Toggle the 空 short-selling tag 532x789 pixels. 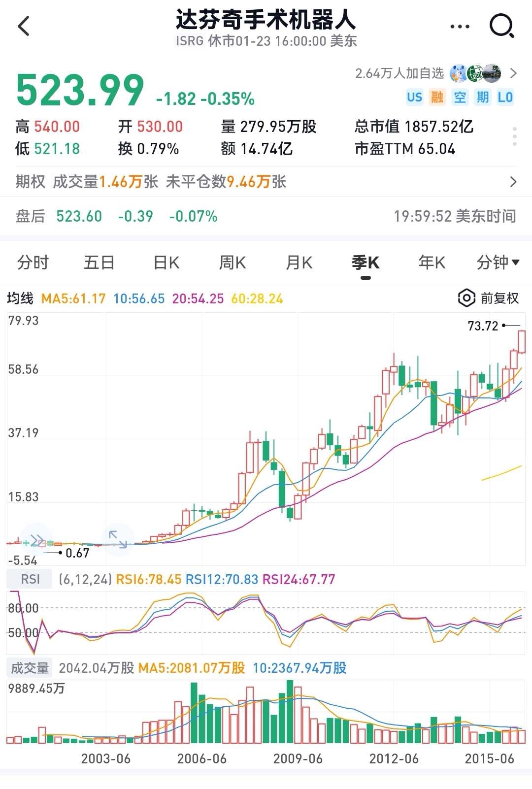tap(460, 97)
